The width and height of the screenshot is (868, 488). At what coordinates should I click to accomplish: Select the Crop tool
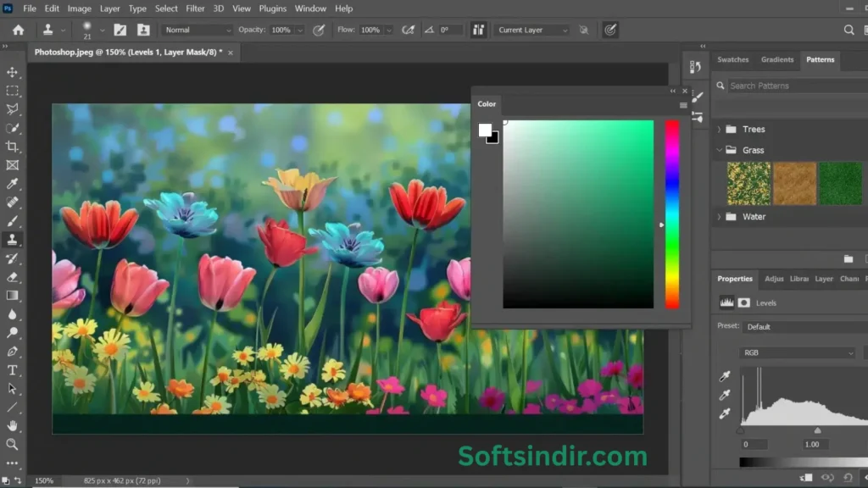13,147
